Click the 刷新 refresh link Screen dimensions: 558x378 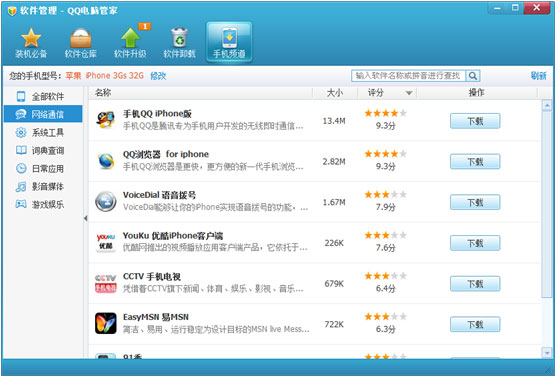click(x=538, y=76)
